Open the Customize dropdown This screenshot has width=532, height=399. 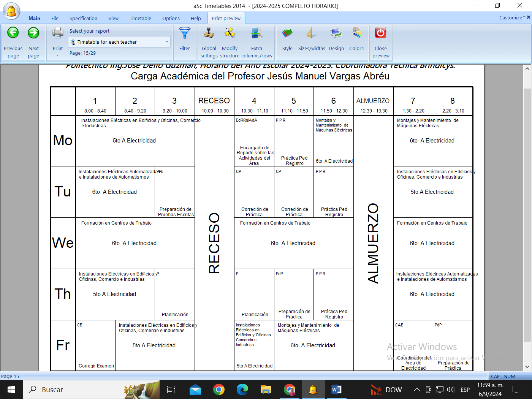tap(512, 17)
